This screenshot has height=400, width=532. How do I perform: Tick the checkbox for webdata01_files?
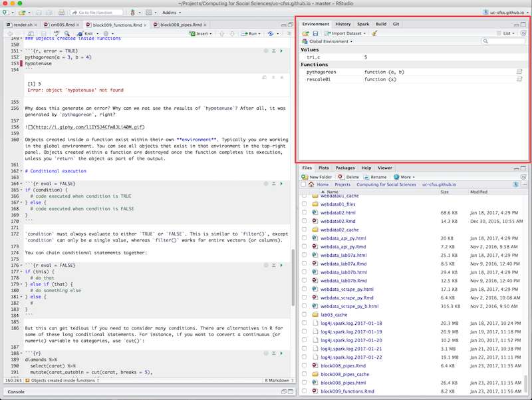pos(304,204)
